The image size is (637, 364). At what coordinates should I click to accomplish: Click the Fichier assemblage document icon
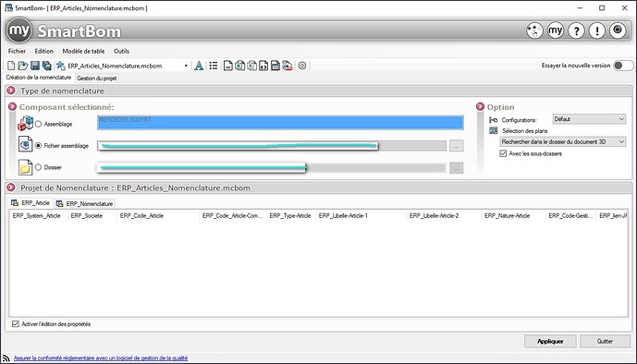click(25, 144)
